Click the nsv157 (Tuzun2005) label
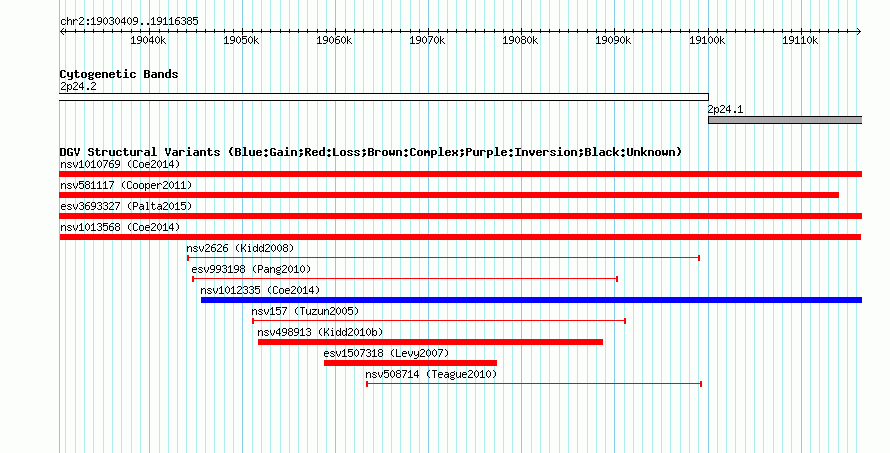This screenshot has height=453, width=890. 305,312
